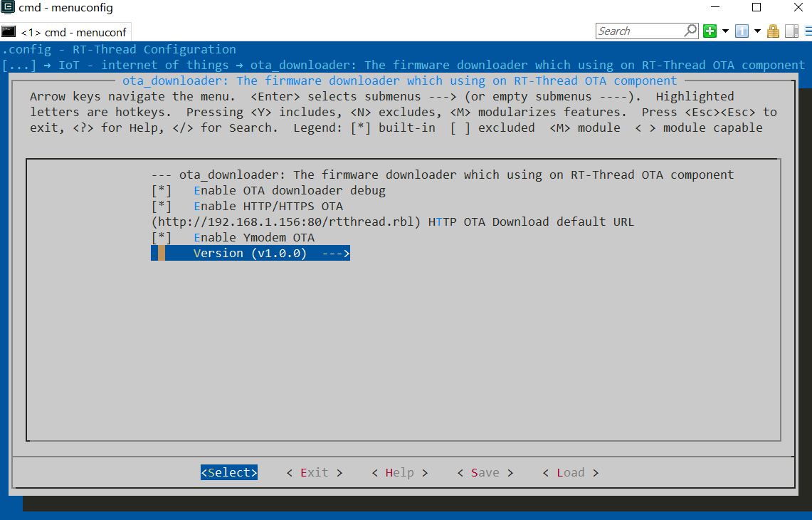812x520 pixels.
Task: Close the cmd - menuconfig window
Action: tap(798, 7)
